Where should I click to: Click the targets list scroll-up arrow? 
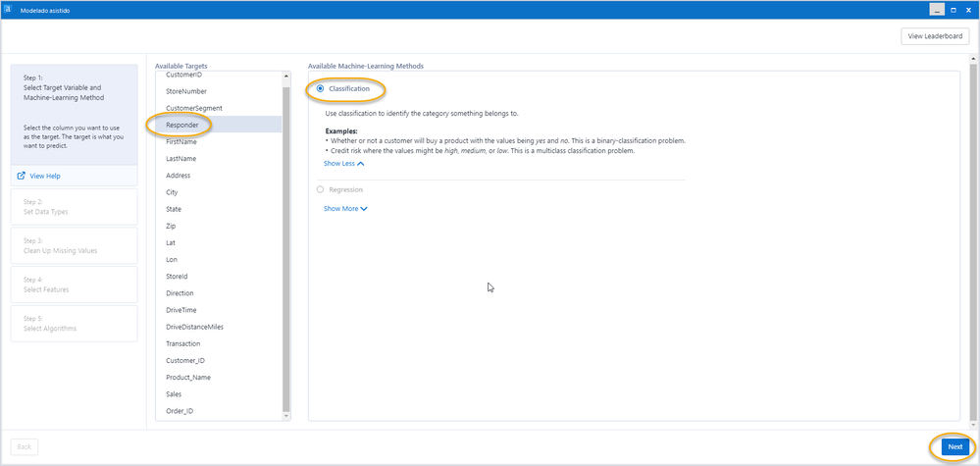click(x=286, y=77)
